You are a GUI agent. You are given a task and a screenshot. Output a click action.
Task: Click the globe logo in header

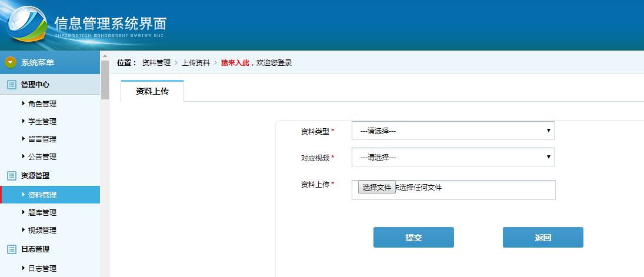(28, 24)
